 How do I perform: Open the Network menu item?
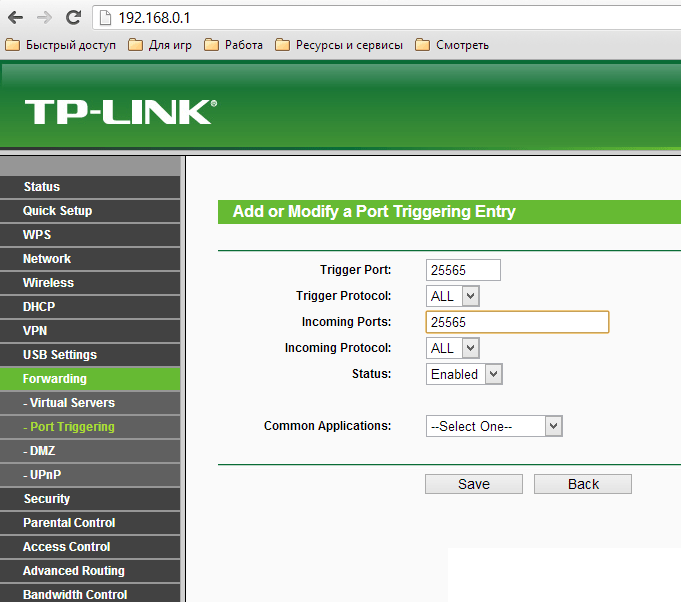coord(90,259)
